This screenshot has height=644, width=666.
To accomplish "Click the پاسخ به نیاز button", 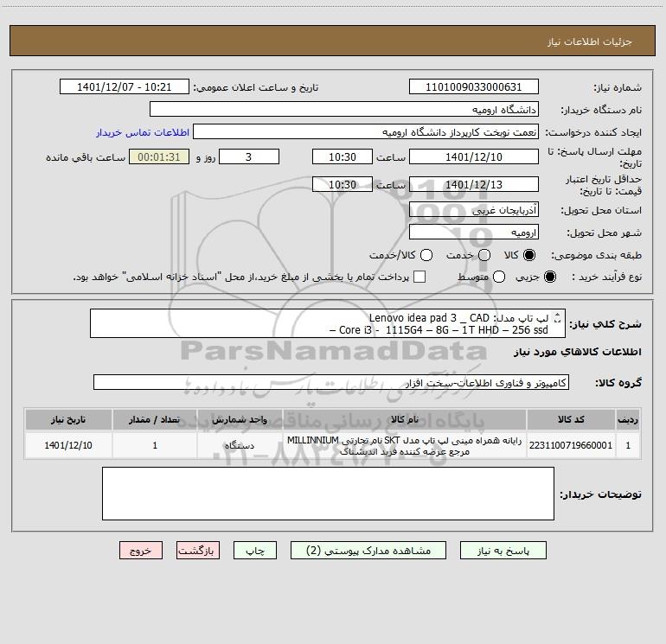I will (x=503, y=550).
